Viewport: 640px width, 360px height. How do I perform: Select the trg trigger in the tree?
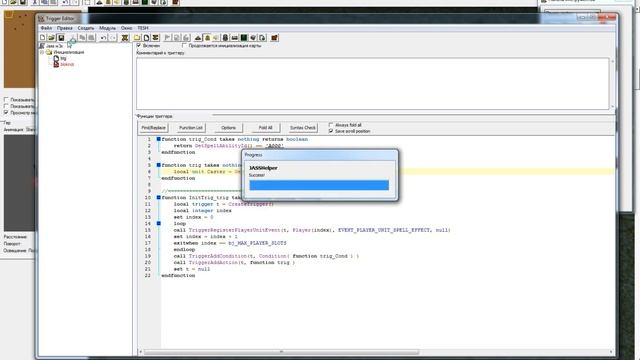coord(63,58)
